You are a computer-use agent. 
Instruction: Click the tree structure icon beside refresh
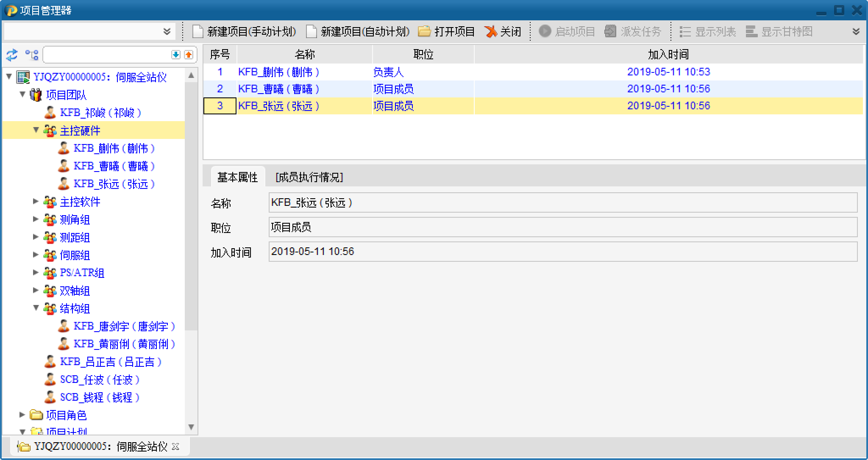(31, 55)
